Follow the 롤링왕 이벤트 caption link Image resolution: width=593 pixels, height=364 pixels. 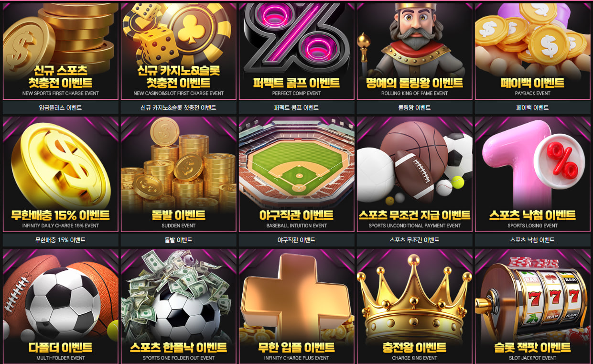tap(414, 107)
